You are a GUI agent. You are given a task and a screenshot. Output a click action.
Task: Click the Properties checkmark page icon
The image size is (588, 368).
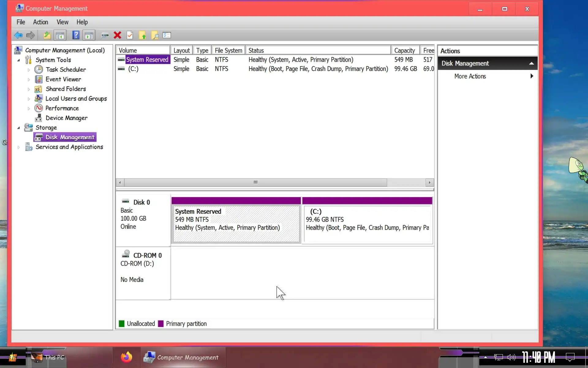[x=130, y=35]
